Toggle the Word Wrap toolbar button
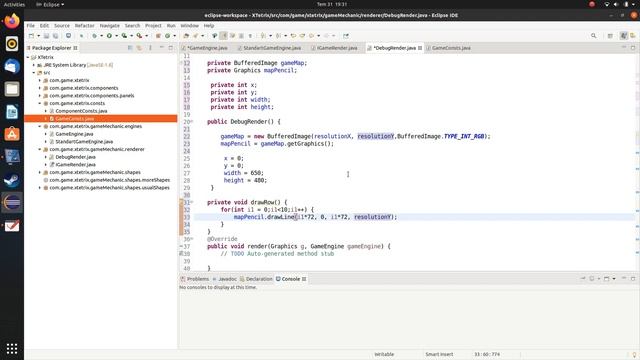 233,36
